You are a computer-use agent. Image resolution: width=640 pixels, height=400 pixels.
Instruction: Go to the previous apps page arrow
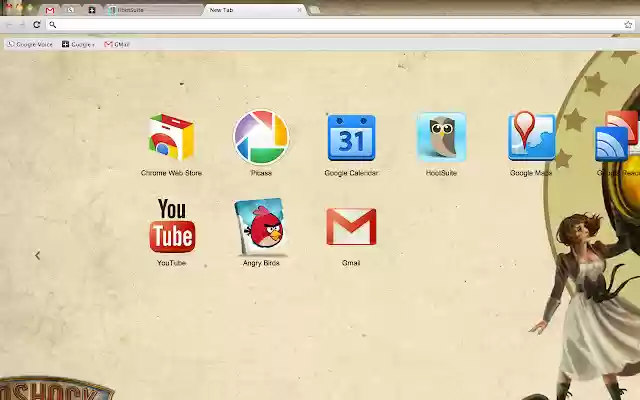[x=38, y=256]
